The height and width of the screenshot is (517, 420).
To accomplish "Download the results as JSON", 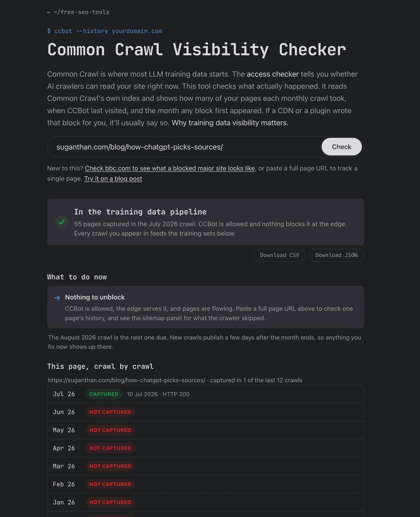I will point(336,255).
